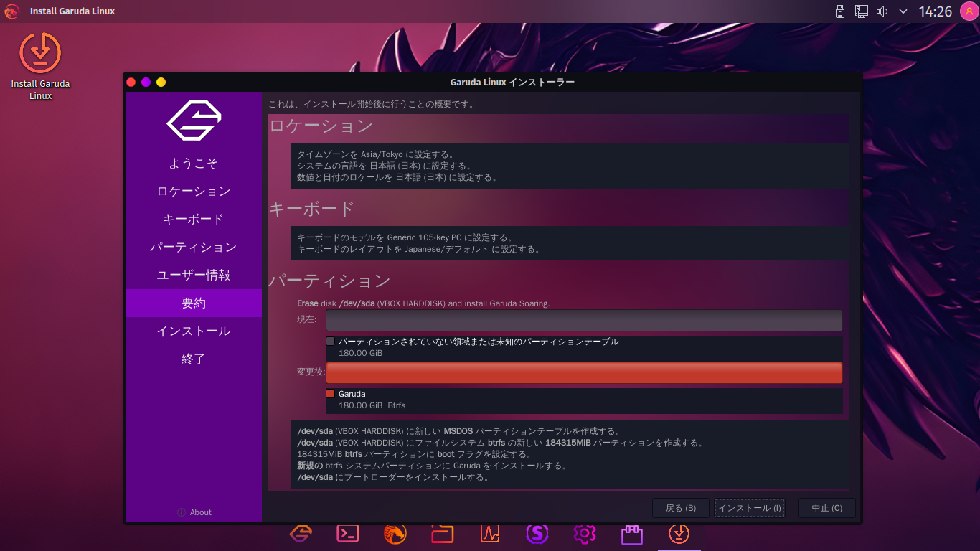Select the パーティション step in sidebar
The image size is (980, 551).
pos(194,248)
